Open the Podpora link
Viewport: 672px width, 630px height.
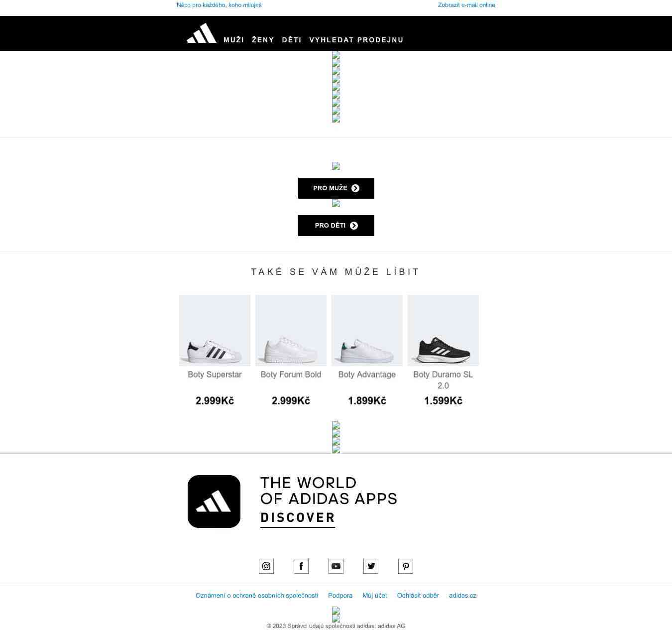click(x=340, y=596)
